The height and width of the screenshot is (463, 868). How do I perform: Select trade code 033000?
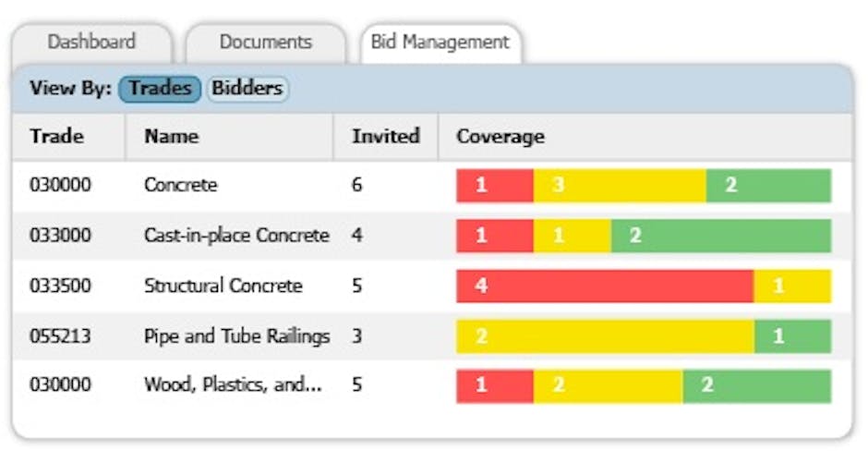60,235
